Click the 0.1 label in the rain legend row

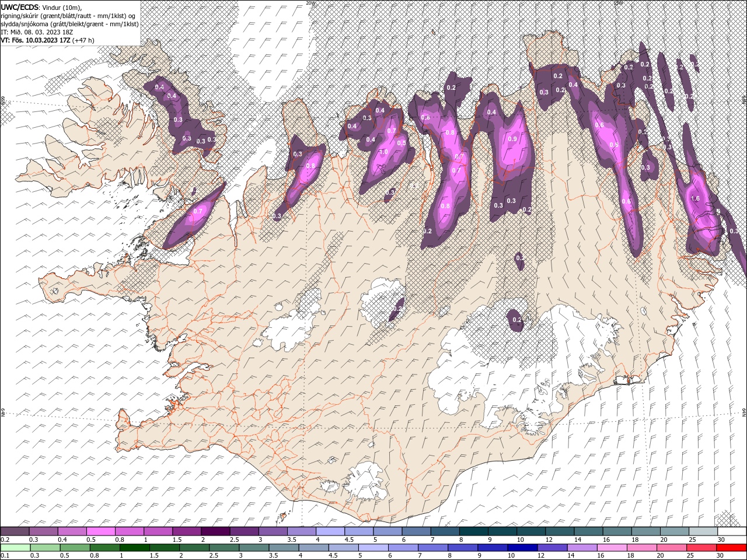click(x=5, y=555)
